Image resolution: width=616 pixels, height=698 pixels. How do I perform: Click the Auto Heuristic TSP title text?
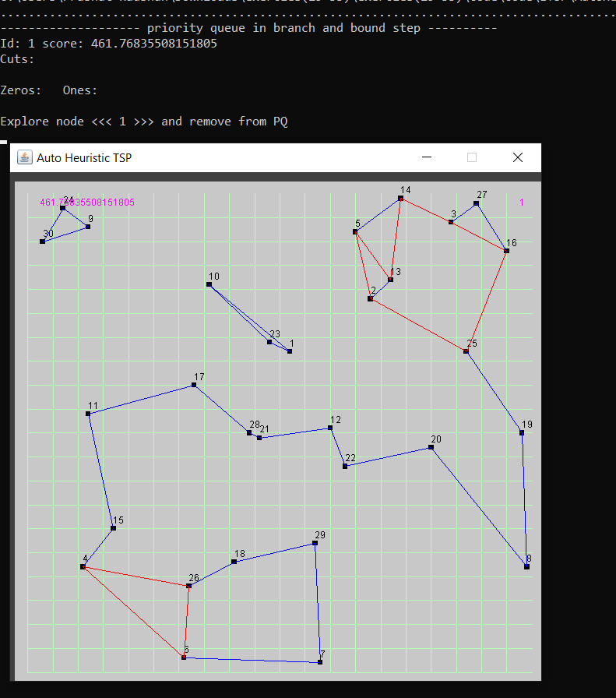coord(84,158)
